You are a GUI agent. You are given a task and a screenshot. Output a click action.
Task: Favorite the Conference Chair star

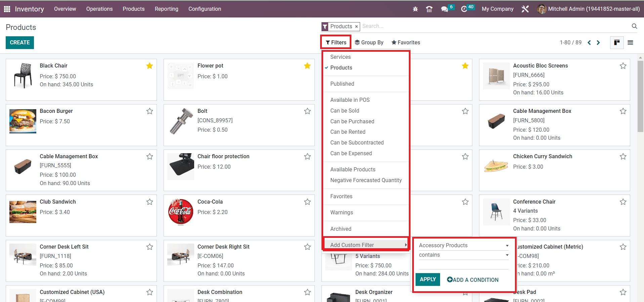coord(623,202)
